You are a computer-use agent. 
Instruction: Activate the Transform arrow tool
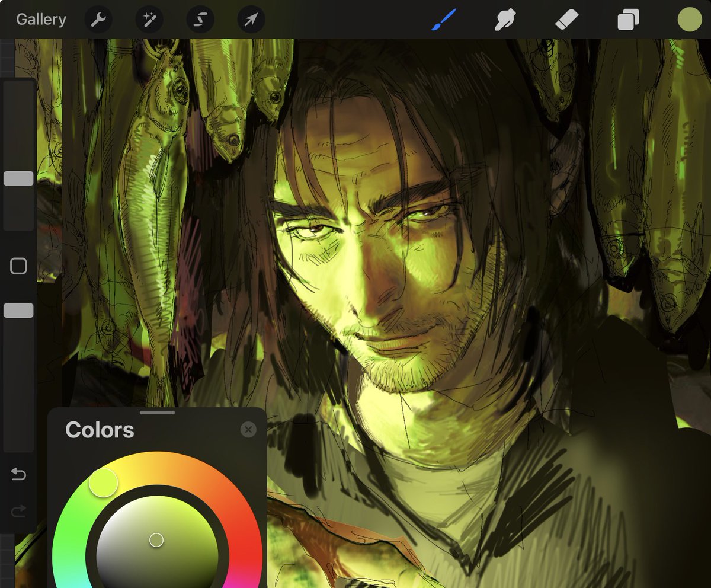pyautogui.click(x=251, y=20)
